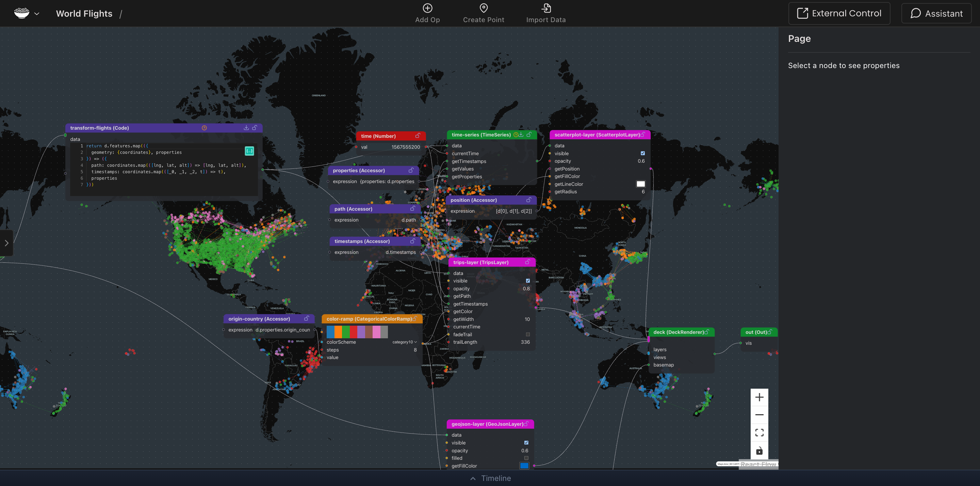Toggle lock on properties (Accessor) node

click(411, 171)
